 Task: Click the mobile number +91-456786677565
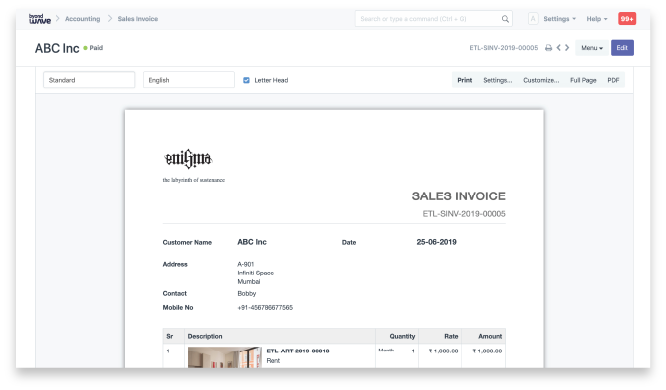click(265, 307)
